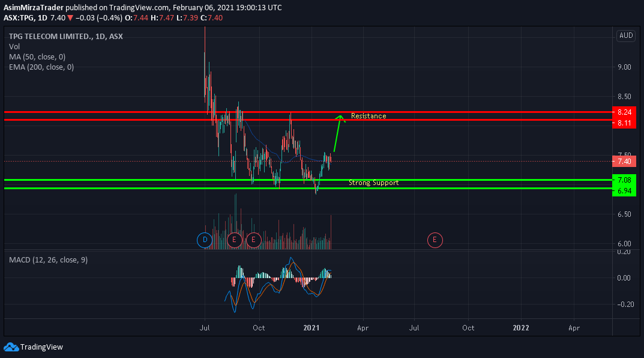The image size is (644, 358).
Task: Click the Strong Support text annotation
Action: pyautogui.click(x=374, y=183)
